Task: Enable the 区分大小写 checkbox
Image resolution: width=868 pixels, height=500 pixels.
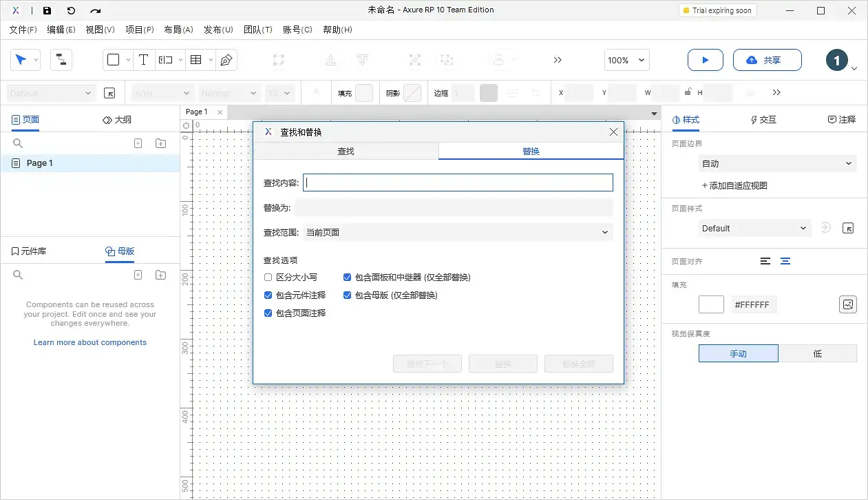Action: (268, 277)
